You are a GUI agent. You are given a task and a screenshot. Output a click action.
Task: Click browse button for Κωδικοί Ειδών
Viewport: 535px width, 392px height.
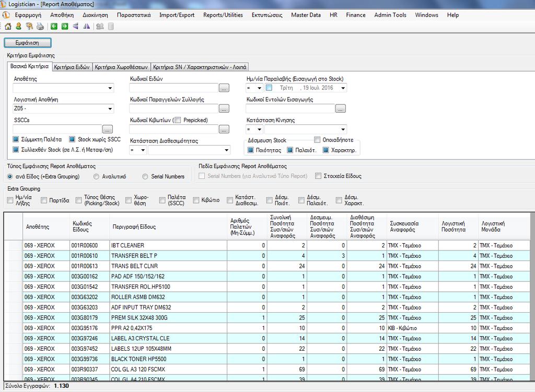[224, 88]
